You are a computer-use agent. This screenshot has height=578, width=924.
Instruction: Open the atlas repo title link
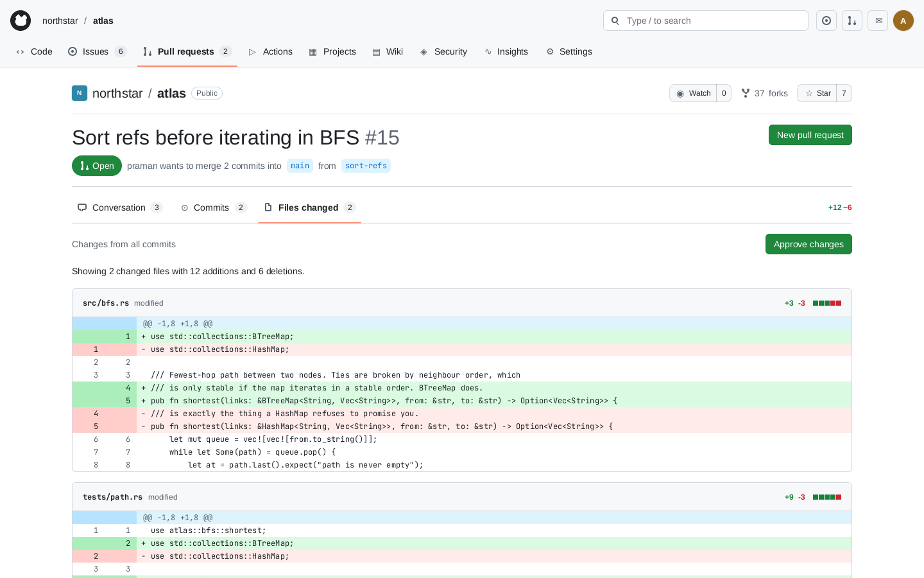click(x=171, y=93)
